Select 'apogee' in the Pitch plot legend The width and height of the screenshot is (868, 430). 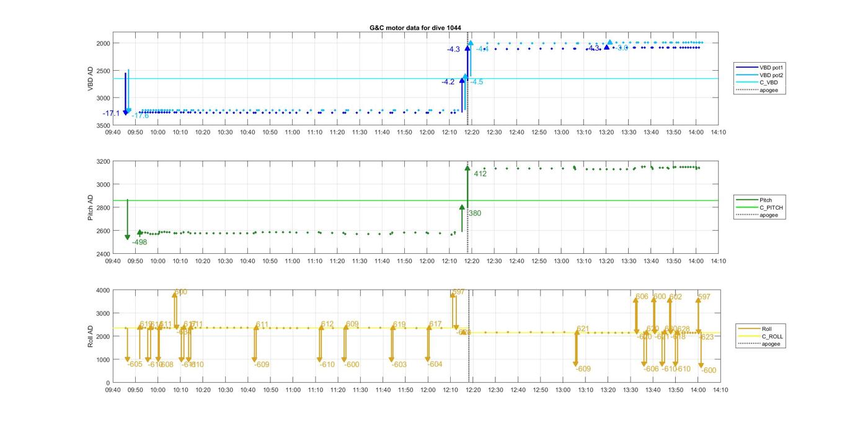(x=769, y=215)
